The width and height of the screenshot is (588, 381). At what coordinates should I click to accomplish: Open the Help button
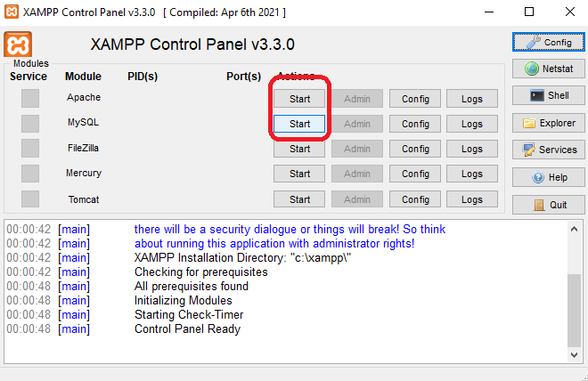click(549, 177)
